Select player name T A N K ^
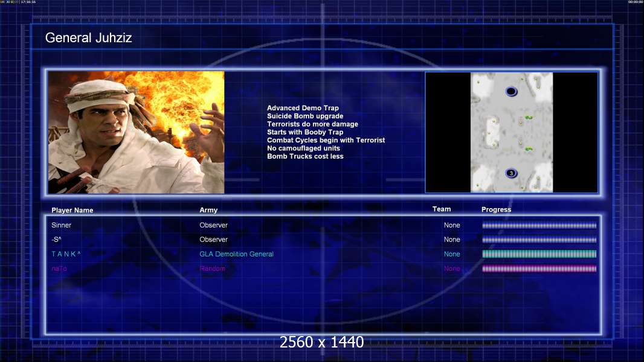 coord(66,254)
